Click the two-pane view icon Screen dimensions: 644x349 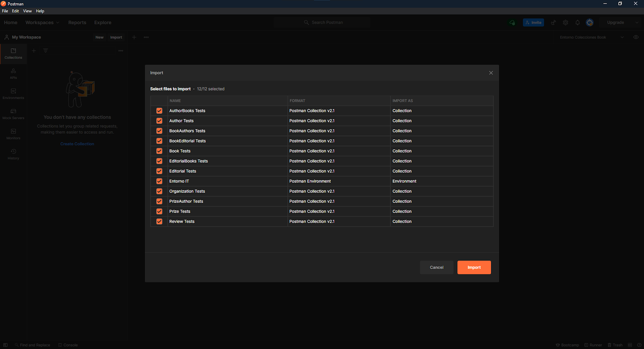pyautogui.click(x=630, y=345)
